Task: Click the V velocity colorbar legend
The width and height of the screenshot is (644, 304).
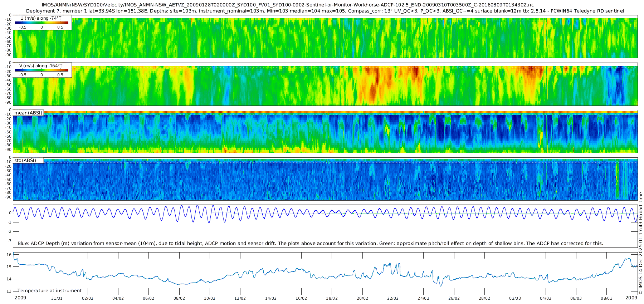Action: [x=42, y=70]
